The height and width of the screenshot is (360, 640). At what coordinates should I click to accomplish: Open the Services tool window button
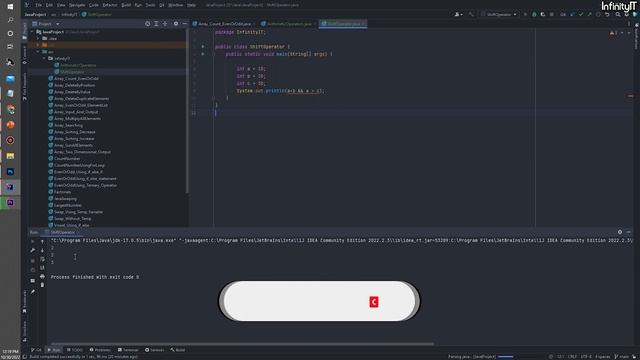[155, 350]
